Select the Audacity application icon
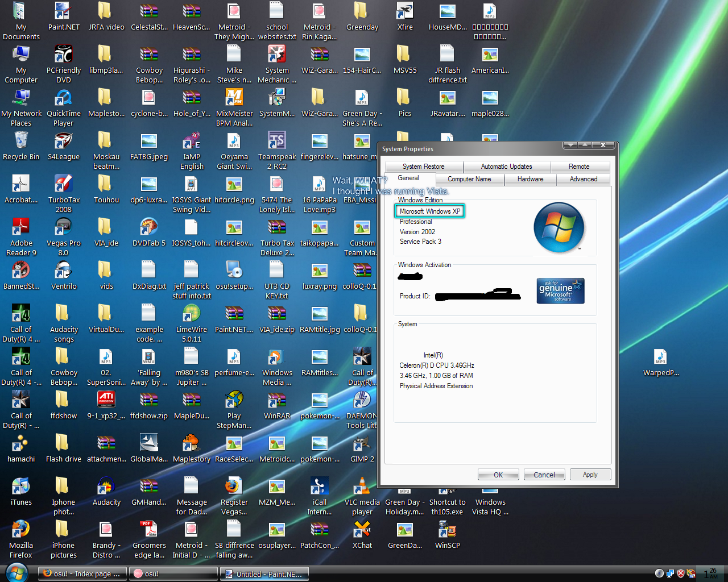Viewport: 728px width, 582px height. coord(106,492)
